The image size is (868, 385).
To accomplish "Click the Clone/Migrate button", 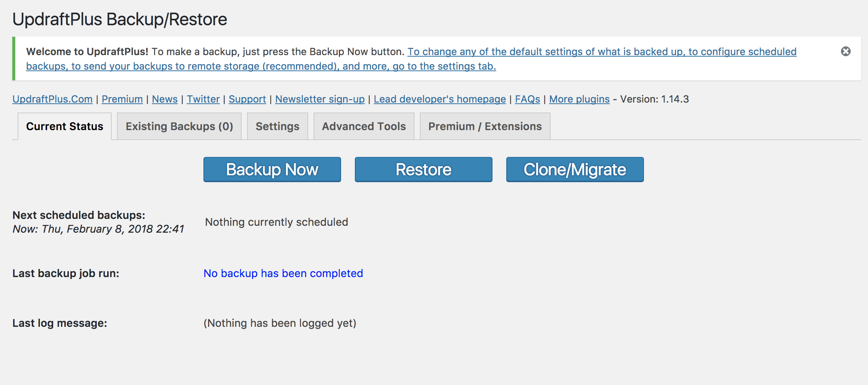I will point(575,170).
